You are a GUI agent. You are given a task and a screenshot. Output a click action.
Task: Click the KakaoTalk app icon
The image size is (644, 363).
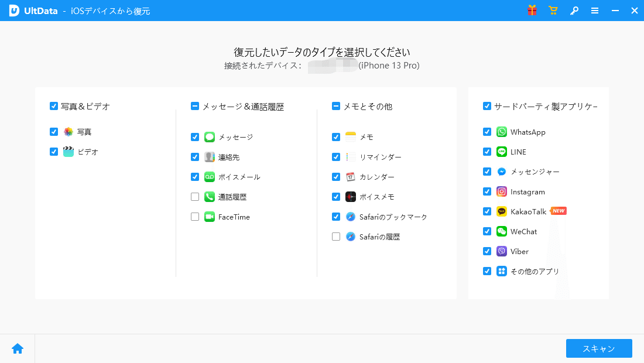(502, 211)
